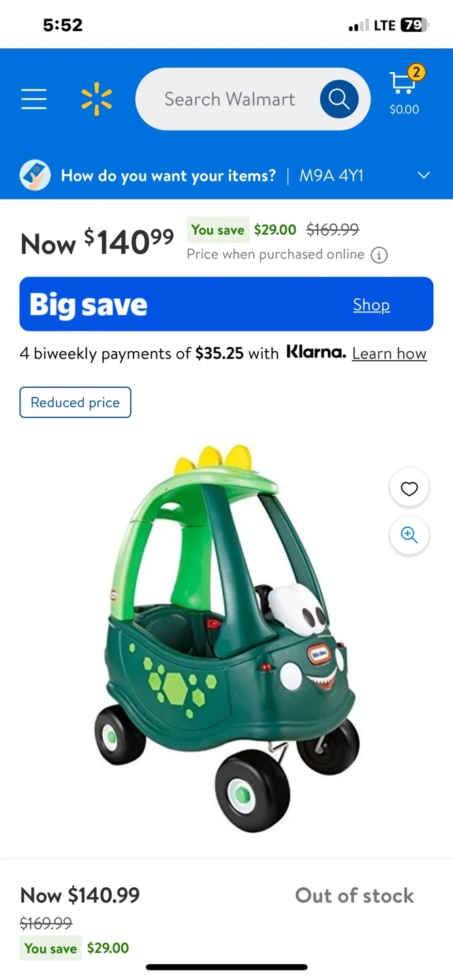453x980 pixels.
Task: Open the shopping cart icon
Action: tap(404, 91)
